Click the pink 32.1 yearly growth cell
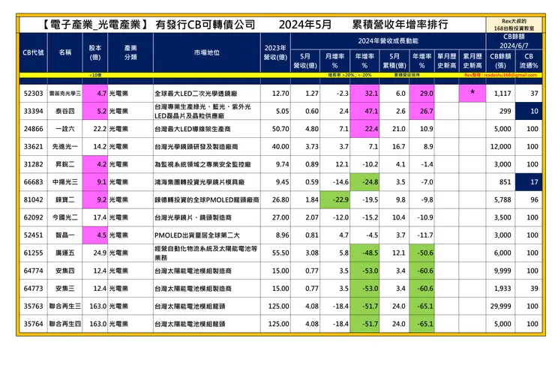 364,94
